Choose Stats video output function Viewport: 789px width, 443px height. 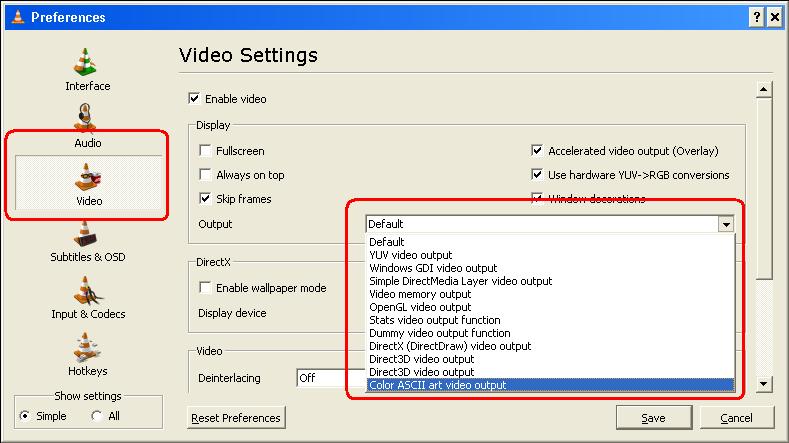tap(550, 320)
